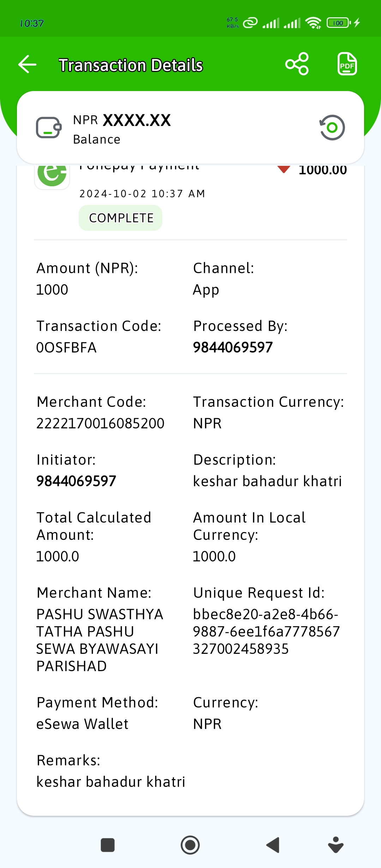Tap the NPR XXXX.XX balance text
Viewport: 381px width, 868px height.
(x=122, y=120)
